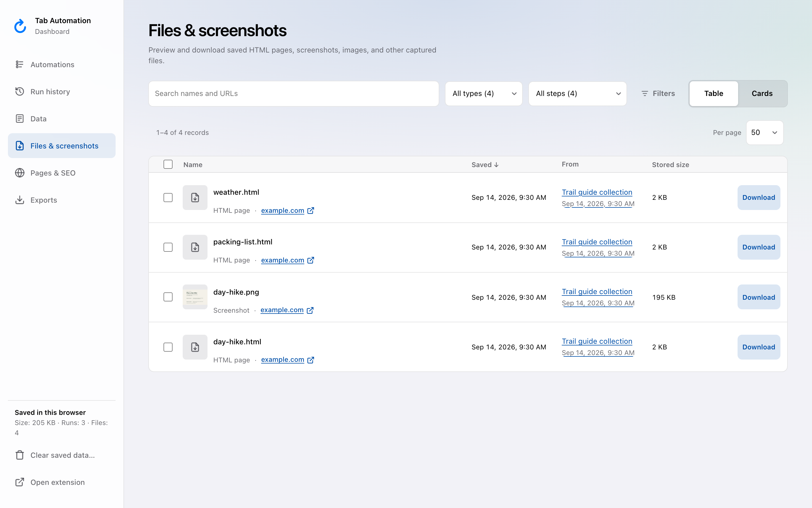Click the Tab Automation logo icon

tap(20, 26)
